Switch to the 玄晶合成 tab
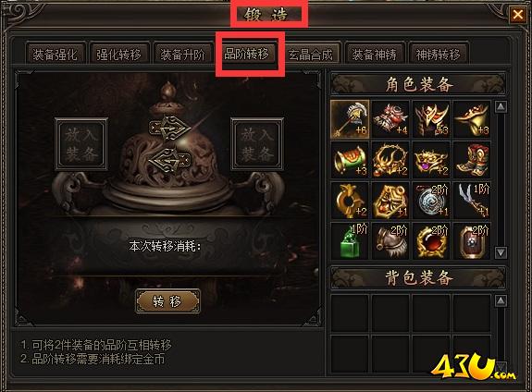The width and height of the screenshot is (532, 392). 311,54
